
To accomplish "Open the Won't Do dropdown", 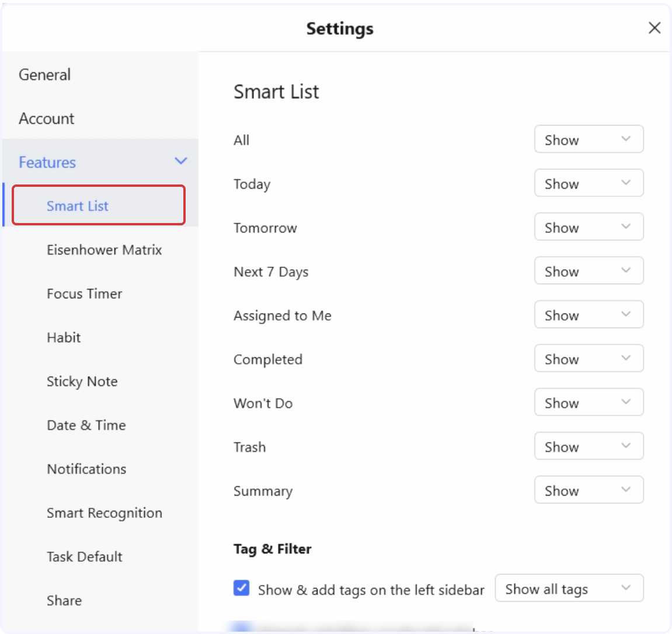I will pyautogui.click(x=588, y=402).
